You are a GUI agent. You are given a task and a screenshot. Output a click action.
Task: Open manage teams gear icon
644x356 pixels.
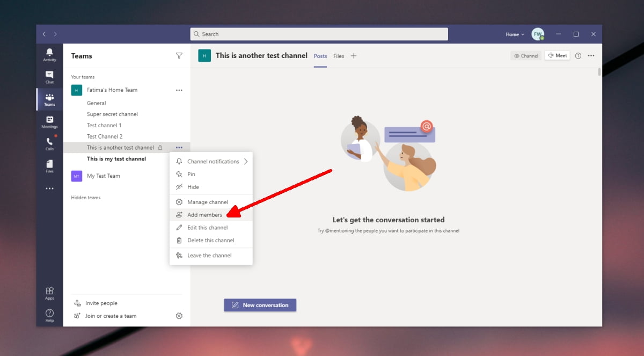[x=179, y=316]
